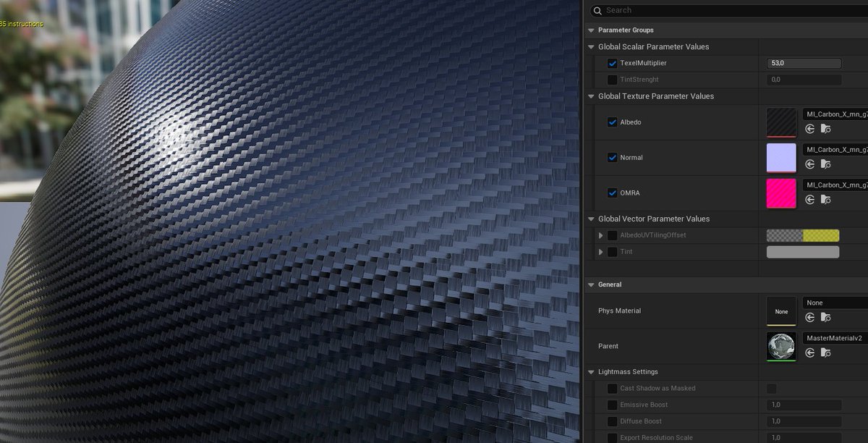Click the Parent material sphere thumbnail
Viewport: 868px width, 443px height.
[781, 347]
